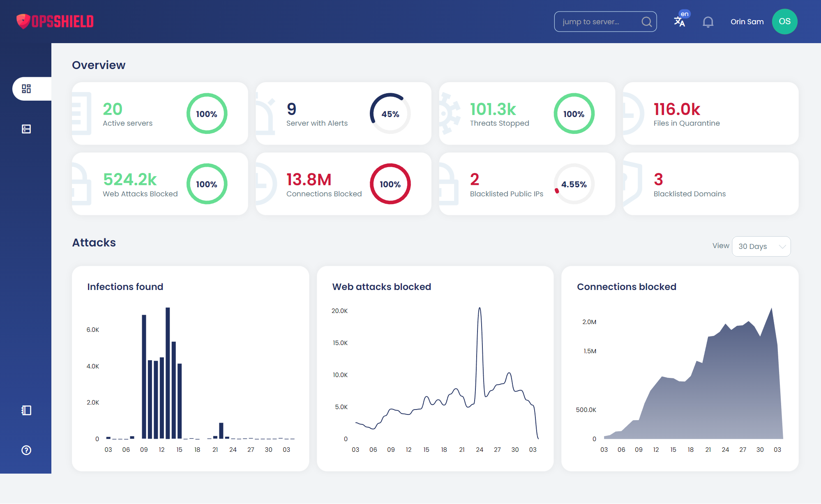Open the servers list icon in sidebar
821x504 pixels.
26,129
